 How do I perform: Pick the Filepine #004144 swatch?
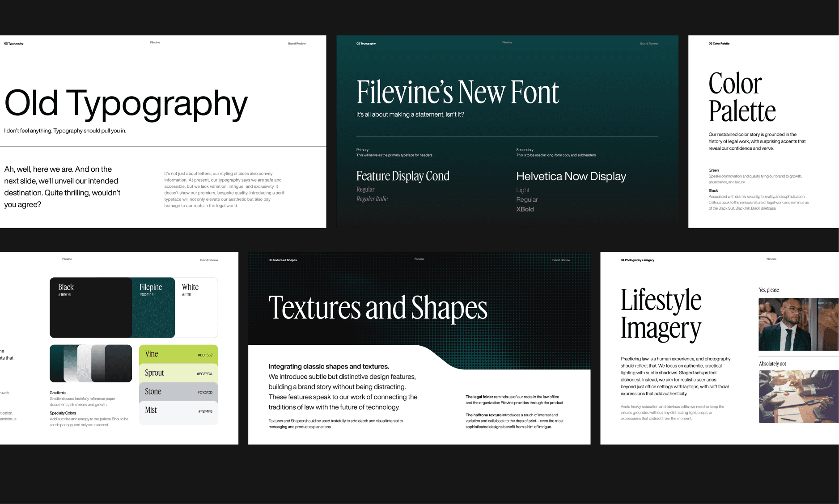pos(153,308)
